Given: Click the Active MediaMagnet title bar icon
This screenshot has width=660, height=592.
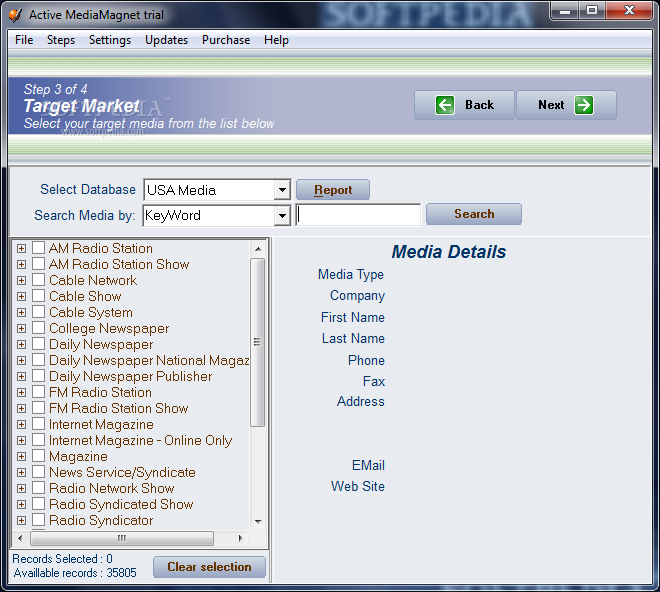Looking at the screenshot, I should pyautogui.click(x=15, y=15).
